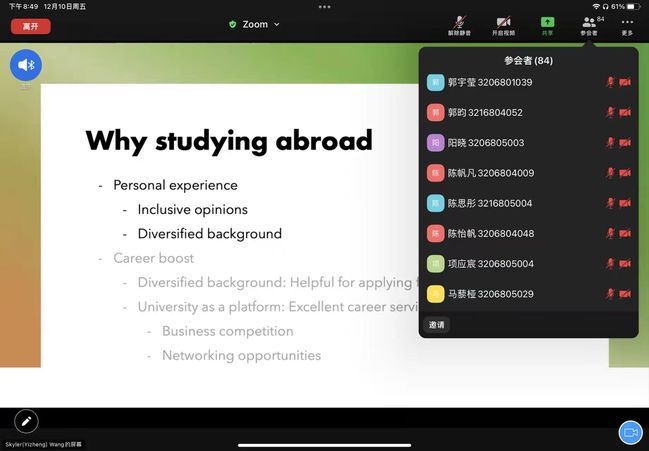Tap the red 离开 (Leave) meeting button
Viewport: 649px width, 451px height.
tap(30, 26)
